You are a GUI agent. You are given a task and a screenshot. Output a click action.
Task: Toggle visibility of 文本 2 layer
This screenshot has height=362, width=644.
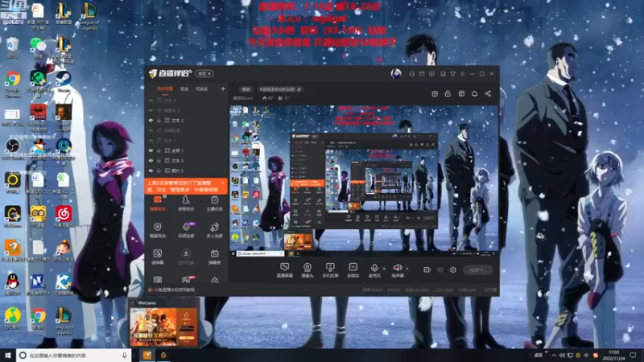point(151,120)
